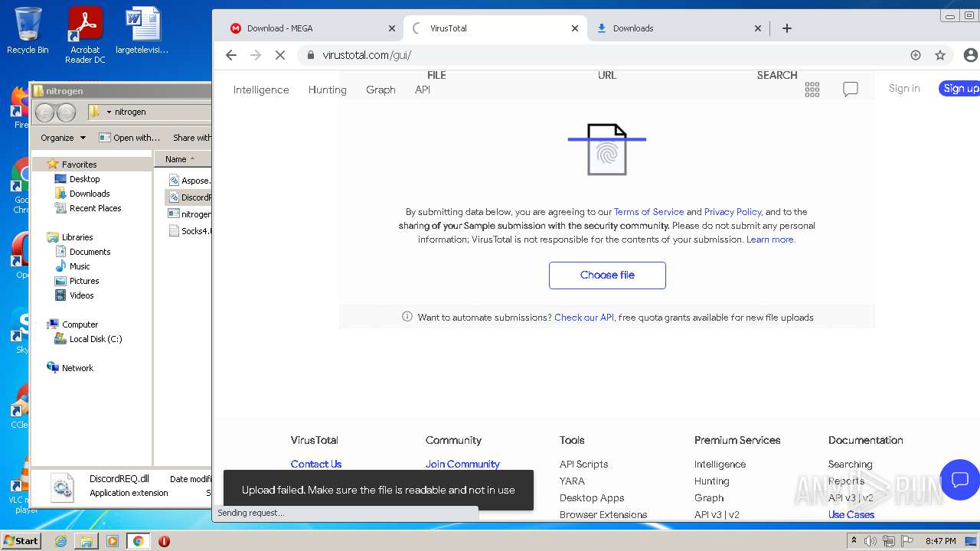980x551 pixels.
Task: Open API Scripts footer link
Action: tap(583, 464)
